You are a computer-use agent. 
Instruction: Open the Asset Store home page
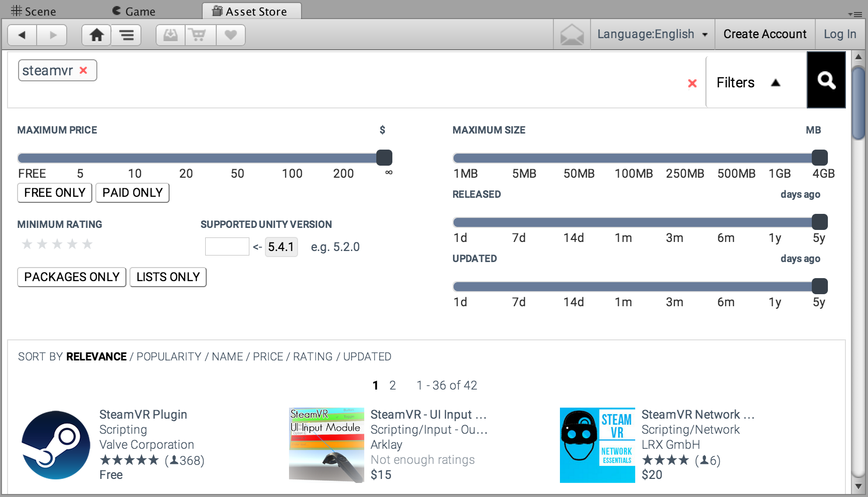pos(96,35)
